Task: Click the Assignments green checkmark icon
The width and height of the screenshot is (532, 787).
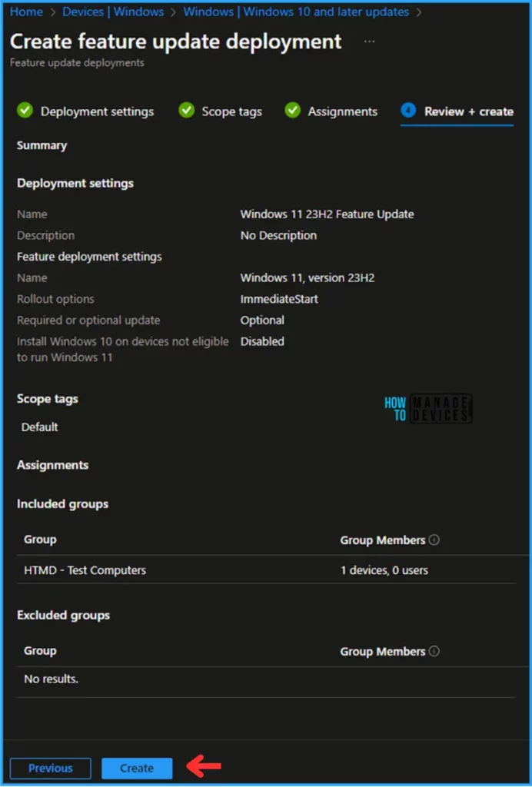Action: point(293,111)
